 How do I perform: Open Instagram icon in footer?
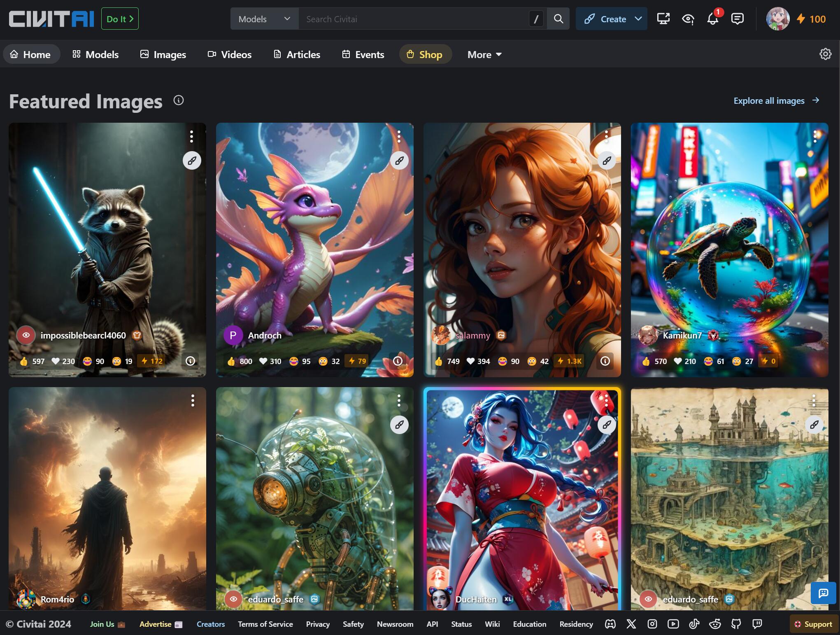coord(652,624)
